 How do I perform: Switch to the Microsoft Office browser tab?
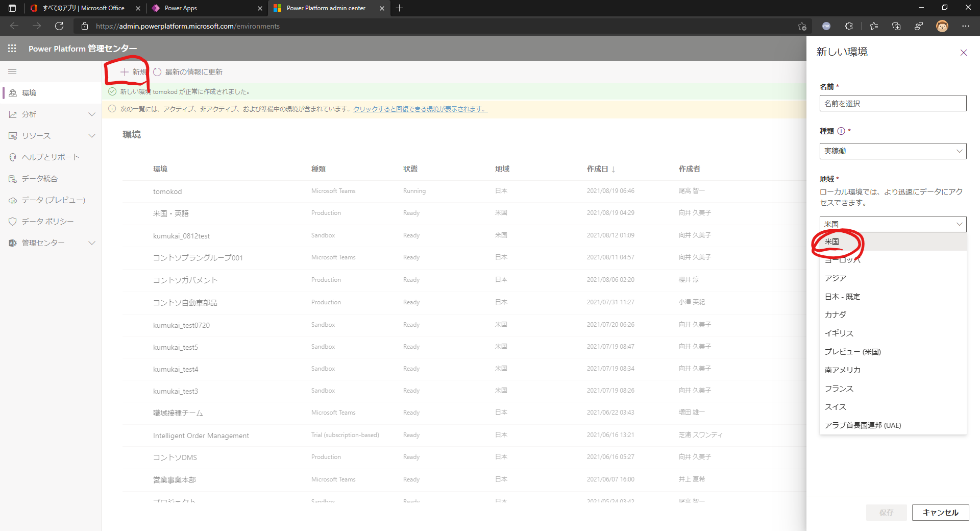coord(84,8)
